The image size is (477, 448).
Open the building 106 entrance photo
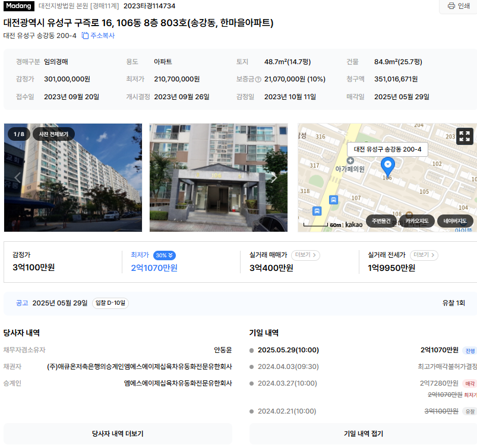(219, 178)
